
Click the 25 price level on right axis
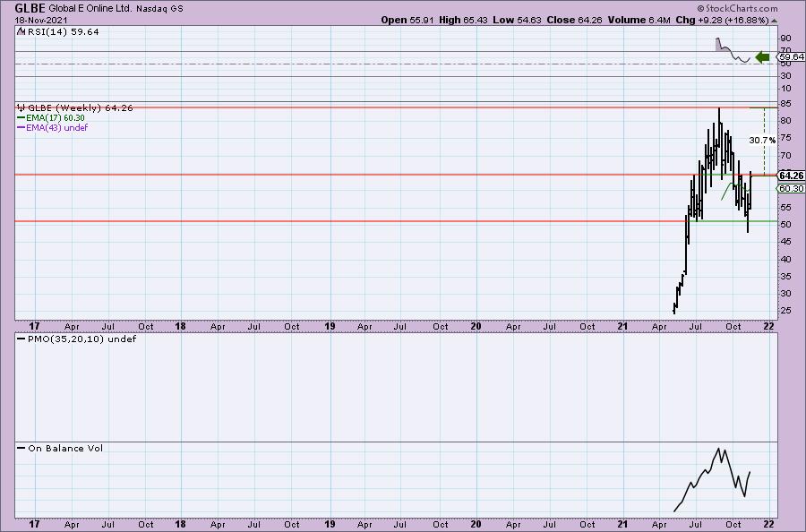click(x=785, y=311)
